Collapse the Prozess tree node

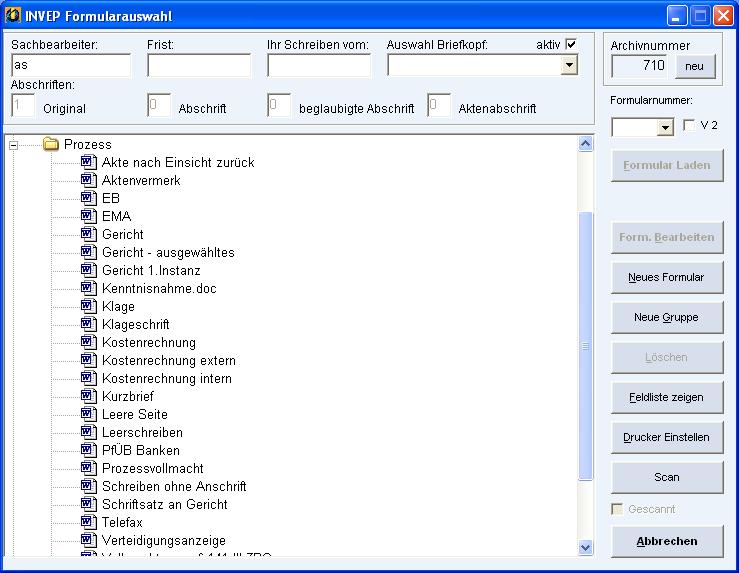[14, 145]
